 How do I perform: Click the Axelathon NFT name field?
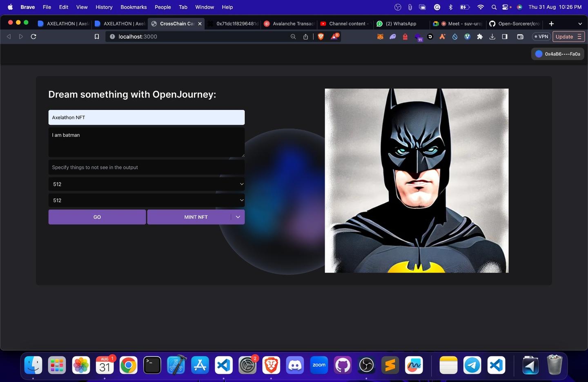coord(147,117)
